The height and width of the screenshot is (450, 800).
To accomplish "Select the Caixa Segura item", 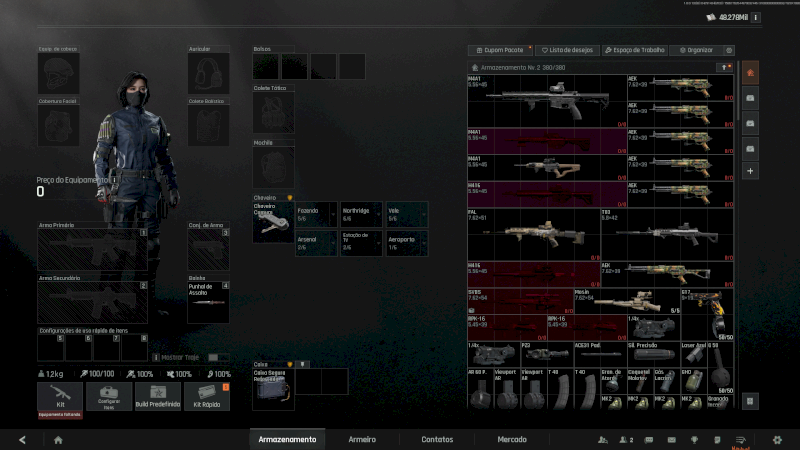I will [273, 389].
